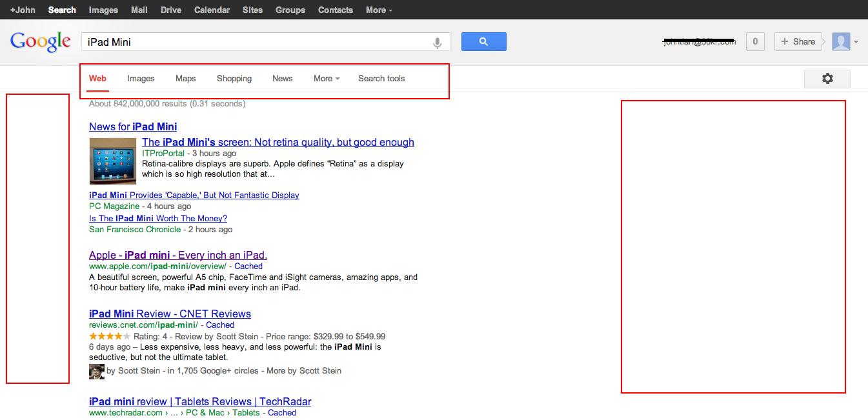
Task: Click the + Share button
Action: [x=798, y=41]
